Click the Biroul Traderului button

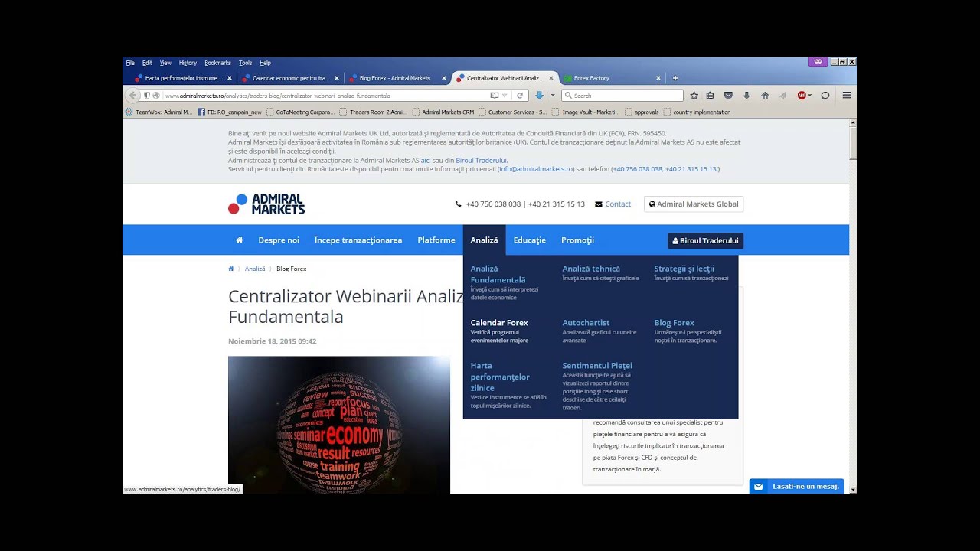[705, 240]
